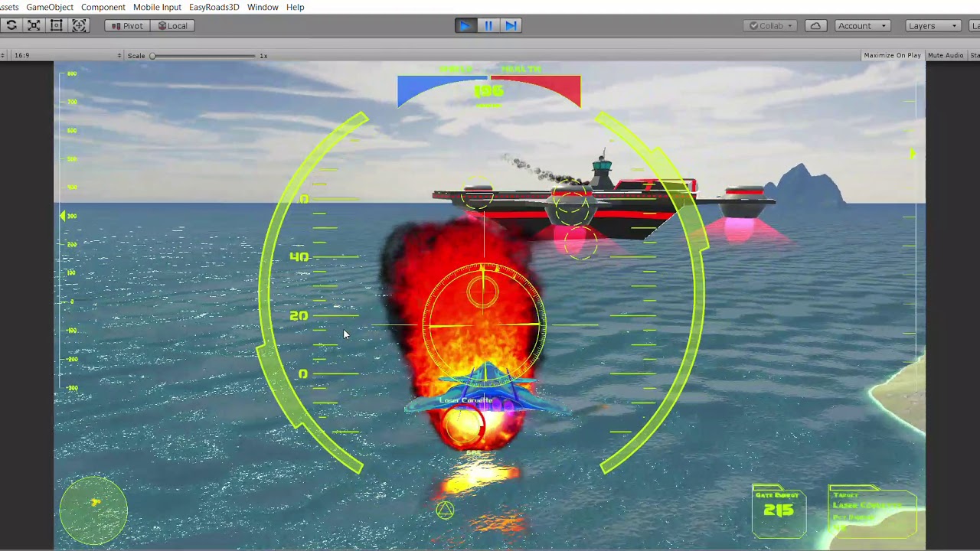The width and height of the screenshot is (980, 551).
Task: Select the combined Transform tool
Action: coord(79,25)
